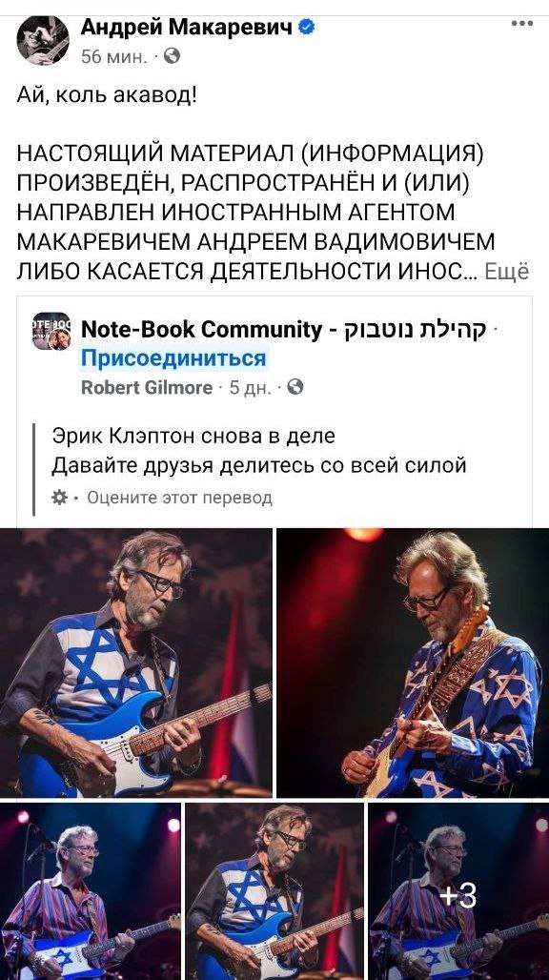Open bottom-left photo with striped shirt
The image size is (549, 980).
90,891
